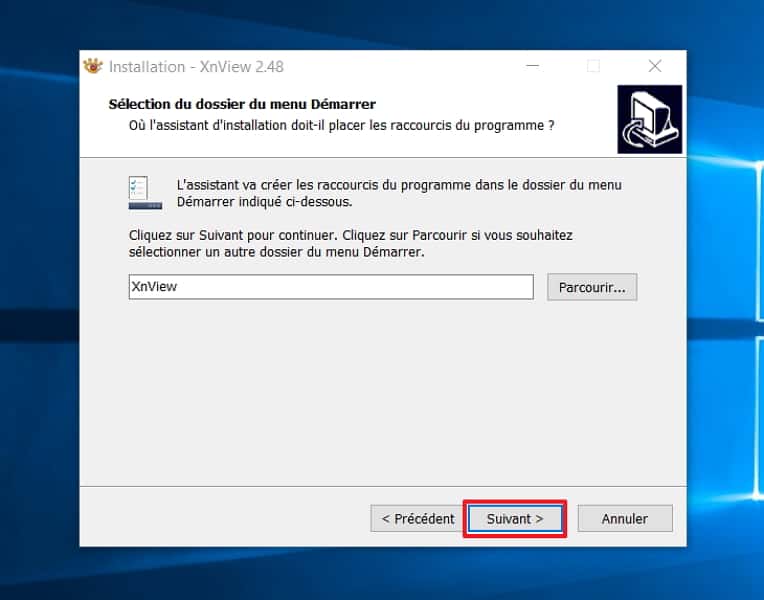
Task: Click the installer computer image in header
Action: click(x=649, y=119)
